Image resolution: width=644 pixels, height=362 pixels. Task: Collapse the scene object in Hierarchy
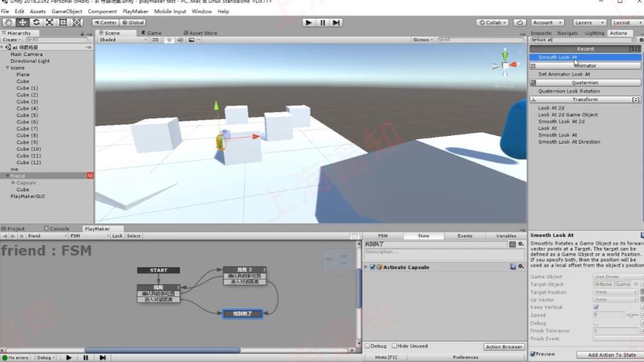point(7,68)
